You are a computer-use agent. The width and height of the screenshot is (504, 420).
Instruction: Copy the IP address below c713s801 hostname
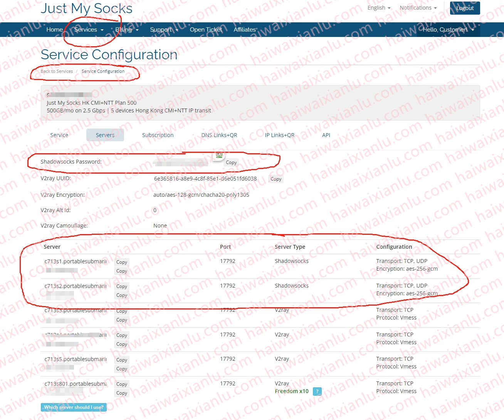121,393
